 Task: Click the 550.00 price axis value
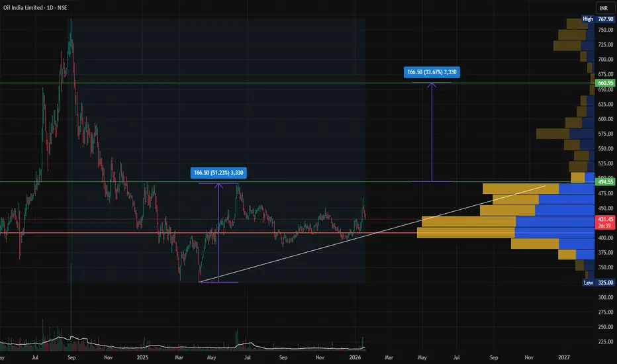point(606,149)
